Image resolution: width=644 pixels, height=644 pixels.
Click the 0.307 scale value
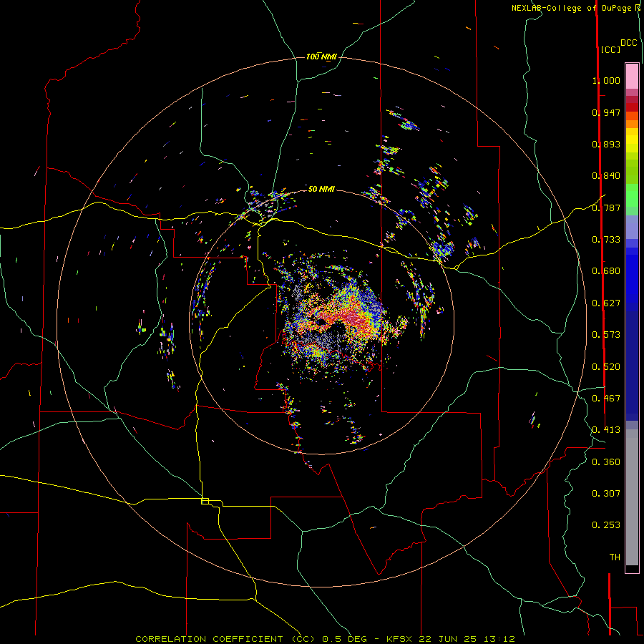click(606, 494)
